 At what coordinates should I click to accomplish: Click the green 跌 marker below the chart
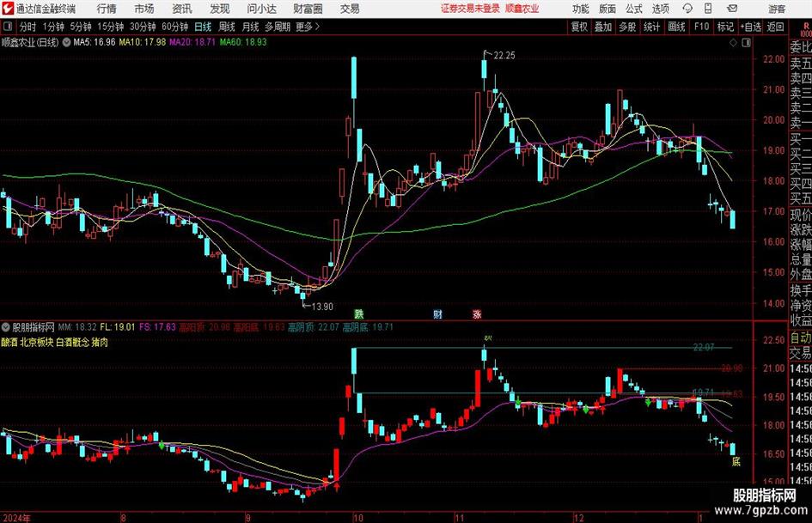pos(359,313)
